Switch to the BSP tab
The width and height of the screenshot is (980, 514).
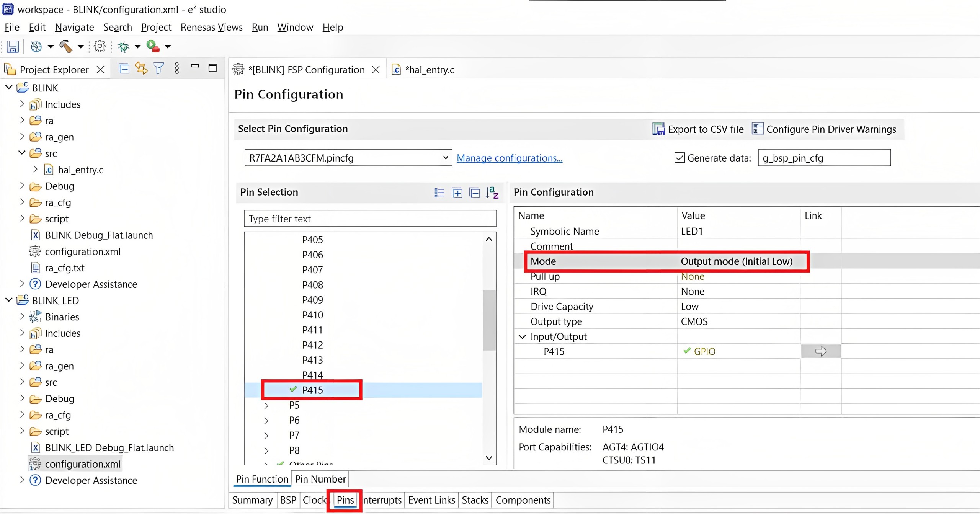[x=288, y=500]
